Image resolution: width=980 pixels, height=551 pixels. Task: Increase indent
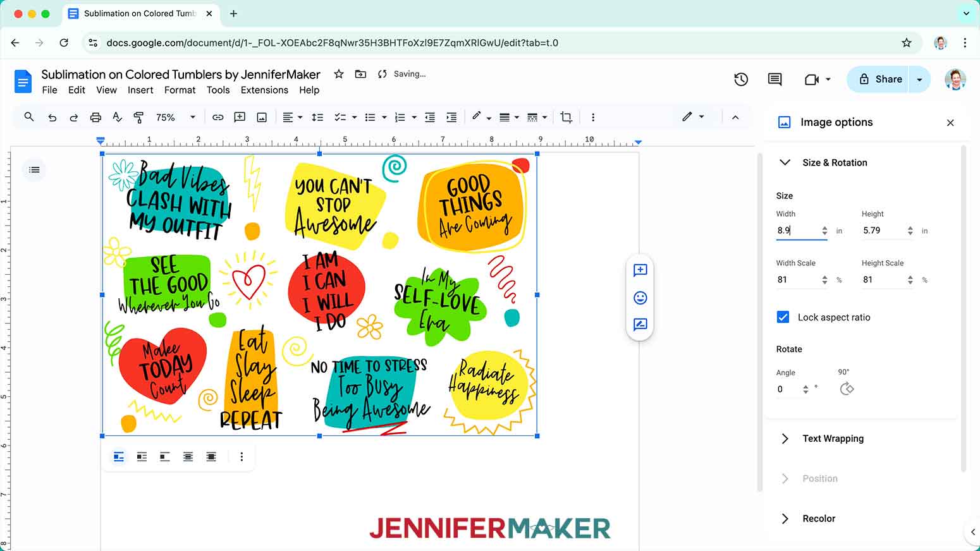point(451,118)
